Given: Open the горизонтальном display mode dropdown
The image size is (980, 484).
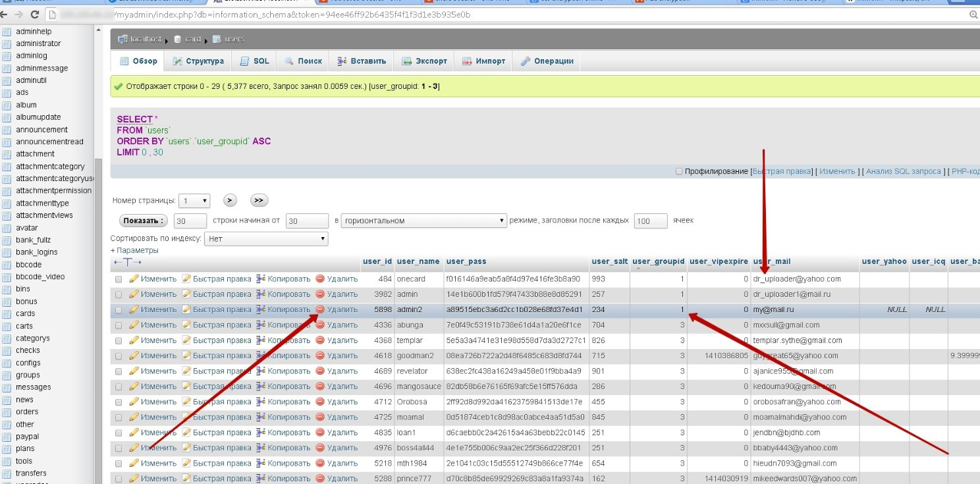Looking at the screenshot, I should point(424,221).
